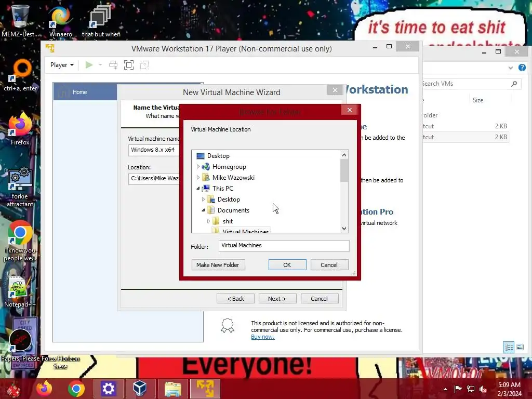
Task: Click the Start button on taskbar
Action: pos(14,389)
